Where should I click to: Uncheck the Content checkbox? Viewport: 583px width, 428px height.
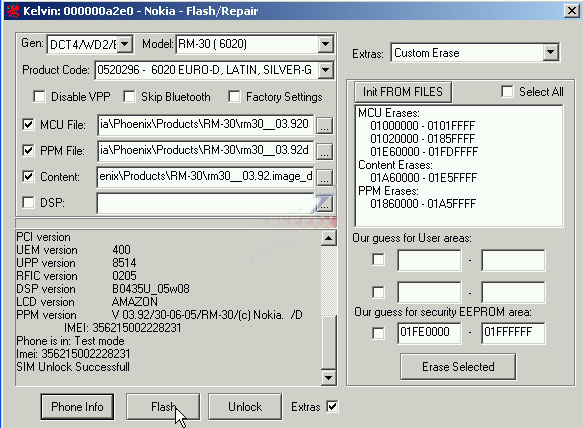point(28,177)
